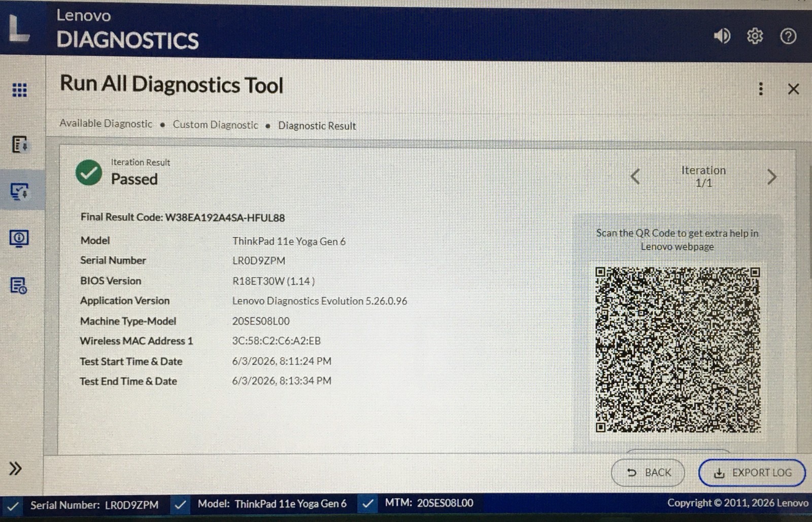Image resolution: width=812 pixels, height=522 pixels.
Task: Expand the sidebar with double-arrow icon
Action: click(x=15, y=468)
